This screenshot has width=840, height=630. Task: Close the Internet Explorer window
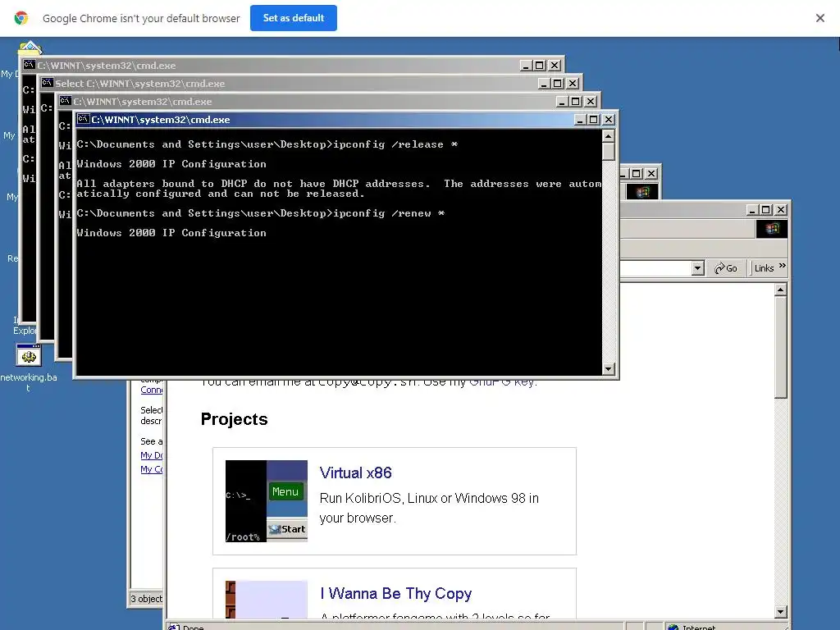781,209
